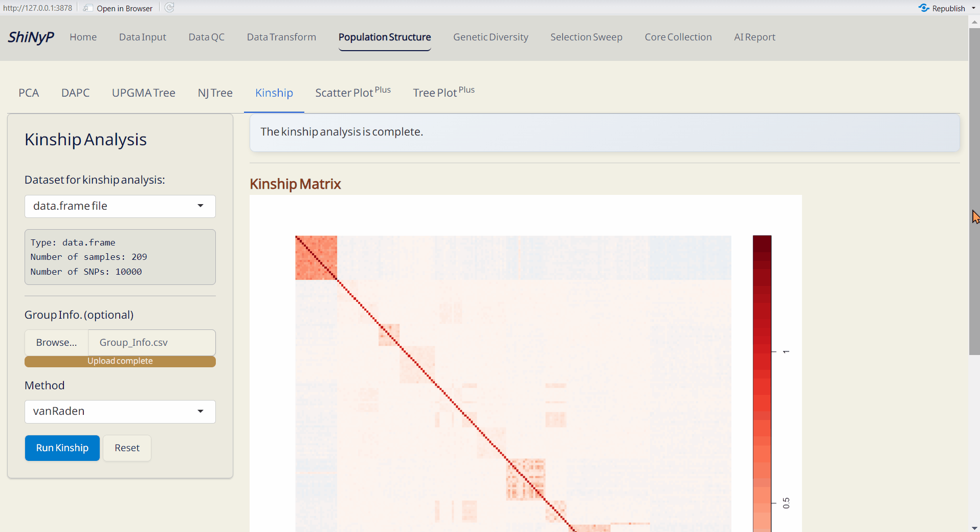Click the kinship heatmap color scale legend
The height and width of the screenshot is (532, 980).
(762, 384)
